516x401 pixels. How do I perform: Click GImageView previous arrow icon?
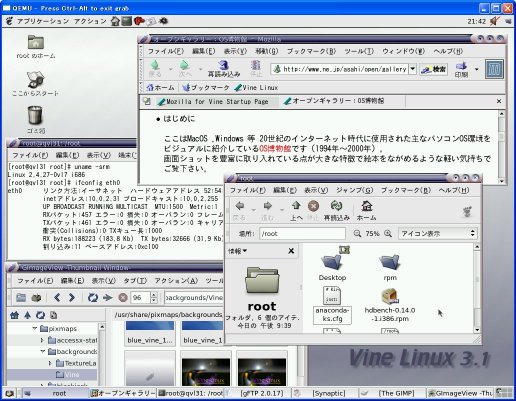coord(57,297)
